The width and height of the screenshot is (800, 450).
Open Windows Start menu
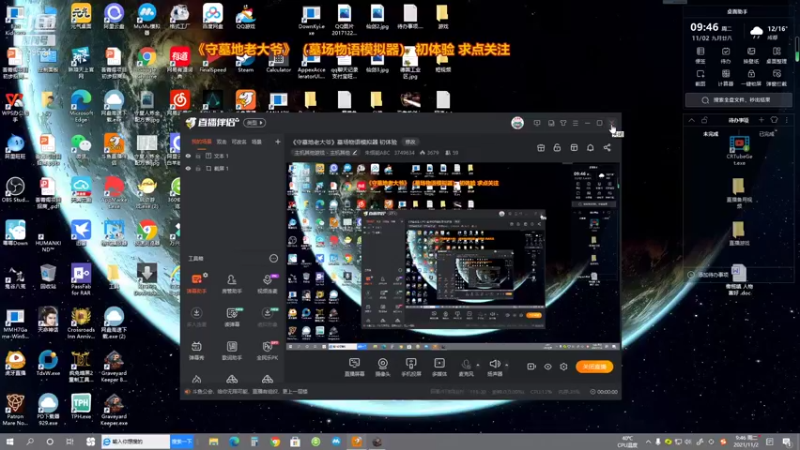click(x=9, y=442)
